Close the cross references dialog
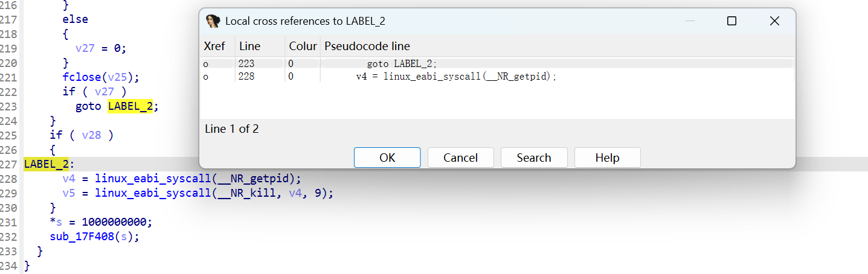This screenshot has width=868, height=274. 774,21
